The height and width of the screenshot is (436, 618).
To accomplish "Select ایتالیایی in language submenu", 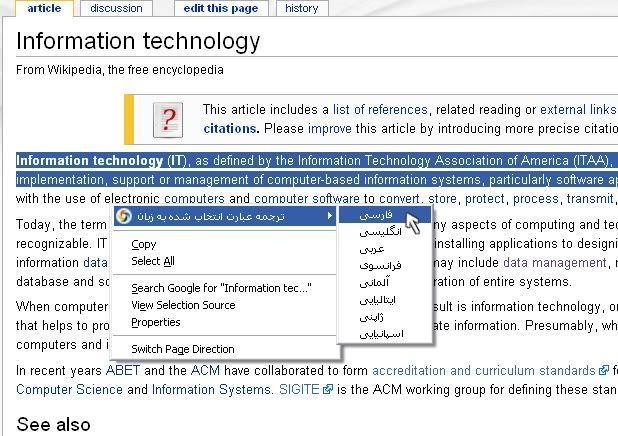I will tap(385, 300).
